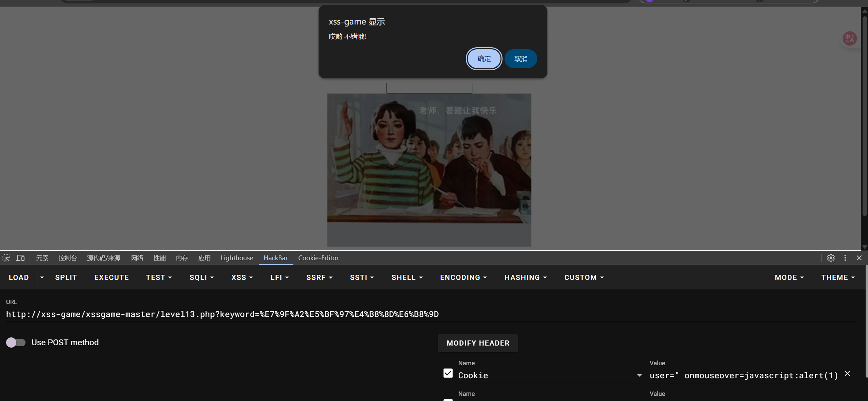The height and width of the screenshot is (401, 868).
Task: Click the EXECUTE button
Action: [x=112, y=278]
